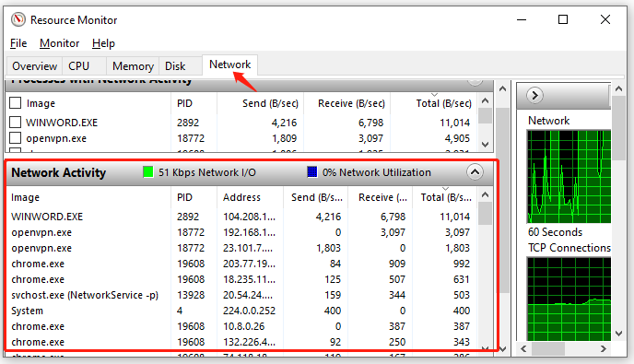Select openvpn.exe row with address 23.101.7...
This screenshot has width=634, height=364.
coord(241,248)
